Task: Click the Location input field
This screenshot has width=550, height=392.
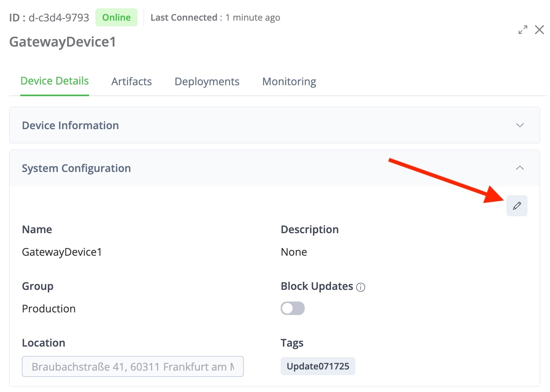Action: click(x=133, y=366)
